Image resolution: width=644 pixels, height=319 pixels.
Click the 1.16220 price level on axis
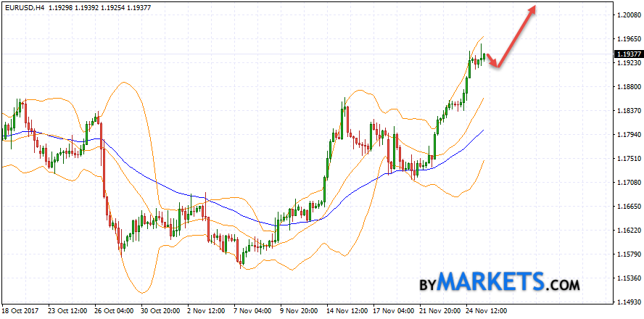(628, 231)
